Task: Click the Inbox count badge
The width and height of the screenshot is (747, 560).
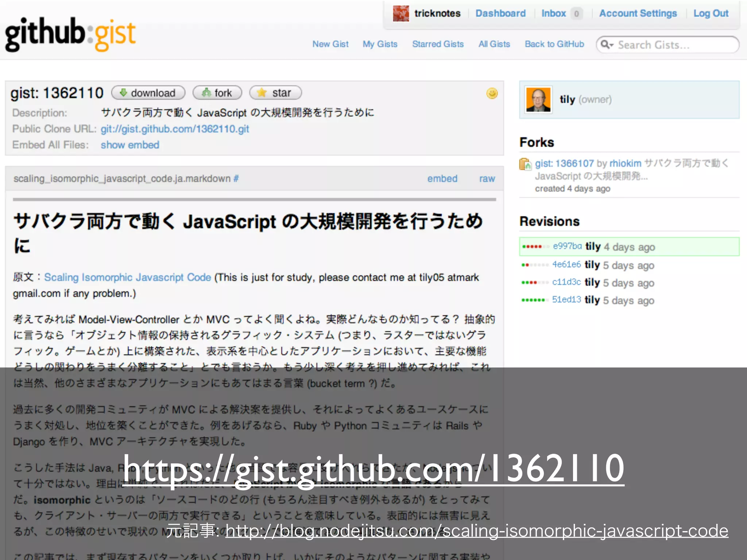Action: (x=576, y=14)
